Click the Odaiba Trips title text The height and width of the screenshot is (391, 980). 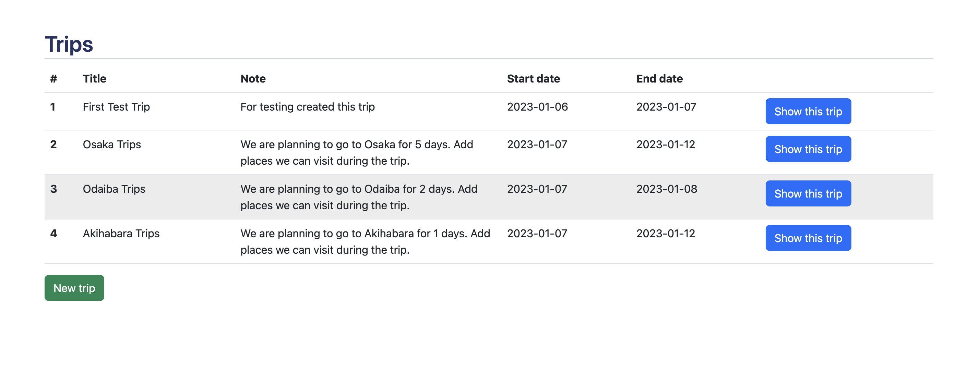click(x=114, y=189)
